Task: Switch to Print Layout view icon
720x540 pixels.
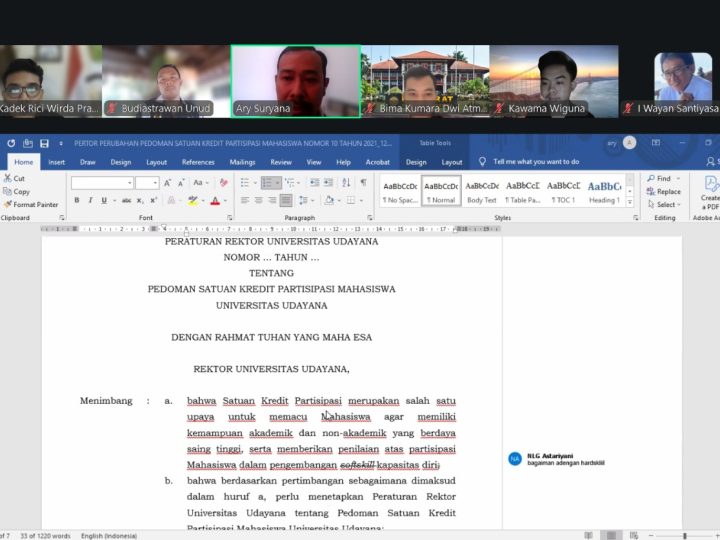Action: [611, 535]
